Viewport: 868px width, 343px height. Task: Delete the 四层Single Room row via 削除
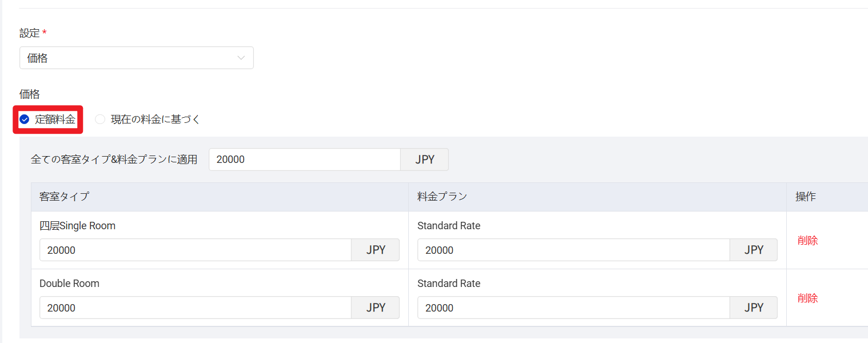pyautogui.click(x=807, y=240)
